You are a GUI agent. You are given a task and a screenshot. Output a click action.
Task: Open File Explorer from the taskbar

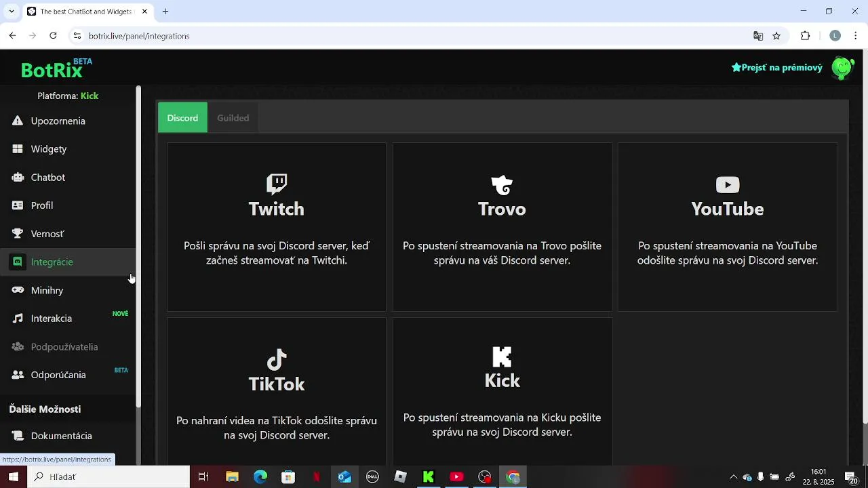point(232,477)
